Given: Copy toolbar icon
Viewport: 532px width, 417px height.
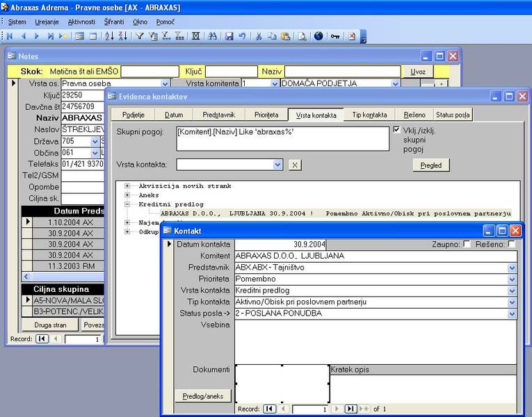Looking at the screenshot, I should point(272,36).
